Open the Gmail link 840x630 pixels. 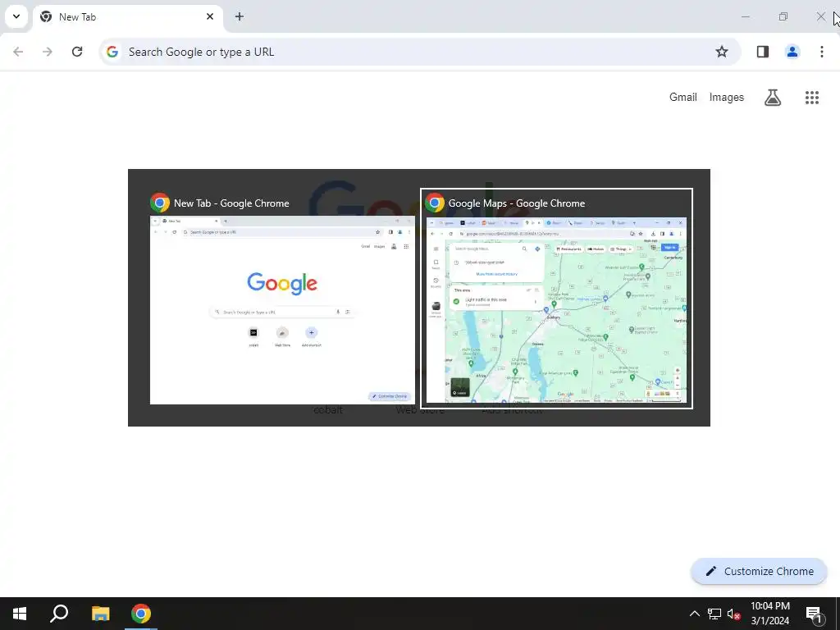pos(683,97)
